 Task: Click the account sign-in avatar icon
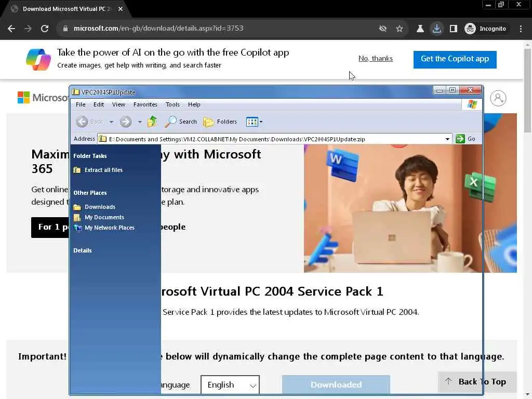click(498, 98)
